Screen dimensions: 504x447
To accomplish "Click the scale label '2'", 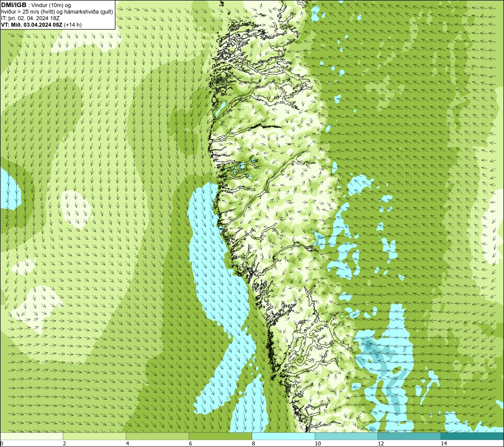I will click(65, 443).
